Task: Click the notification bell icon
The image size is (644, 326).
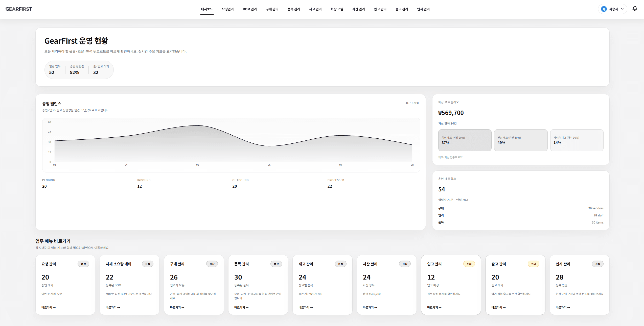Action: coord(635,9)
